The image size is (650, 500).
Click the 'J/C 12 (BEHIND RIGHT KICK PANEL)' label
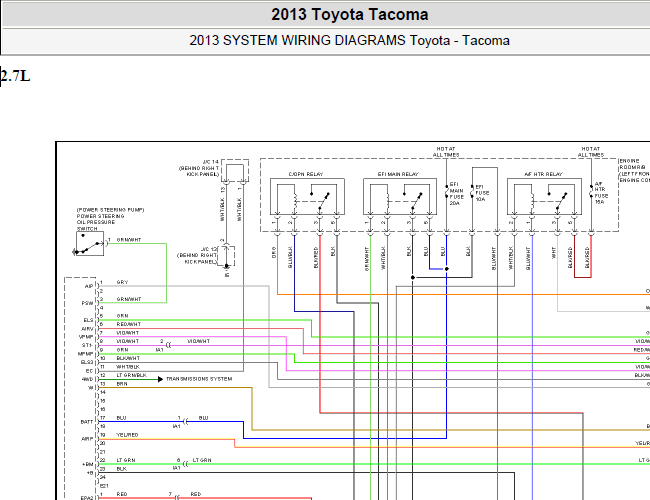pos(197,255)
